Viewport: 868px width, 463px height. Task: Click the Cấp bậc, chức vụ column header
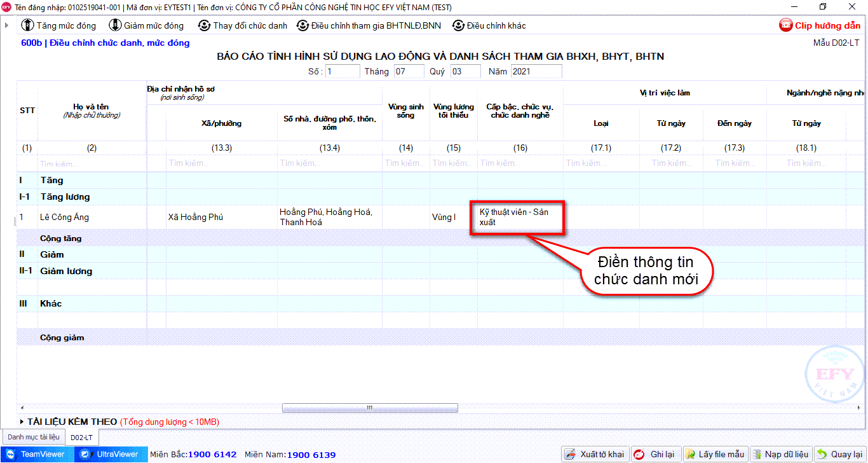coord(520,111)
